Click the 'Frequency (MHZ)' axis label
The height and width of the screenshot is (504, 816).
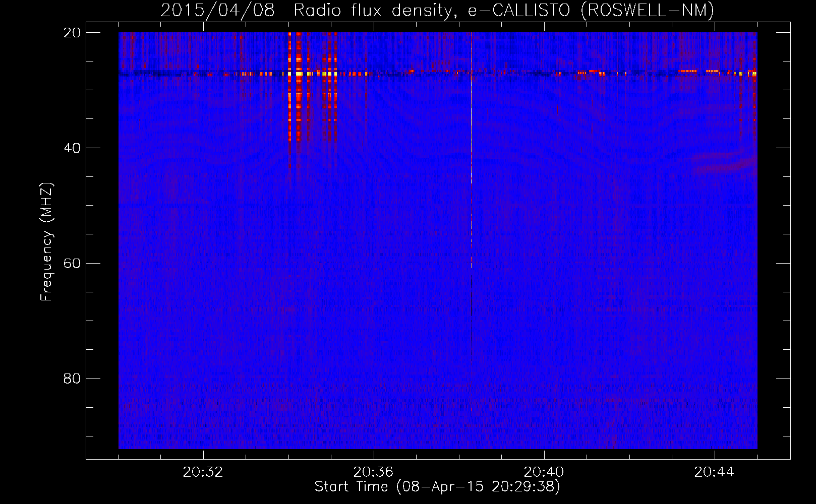pos(46,242)
